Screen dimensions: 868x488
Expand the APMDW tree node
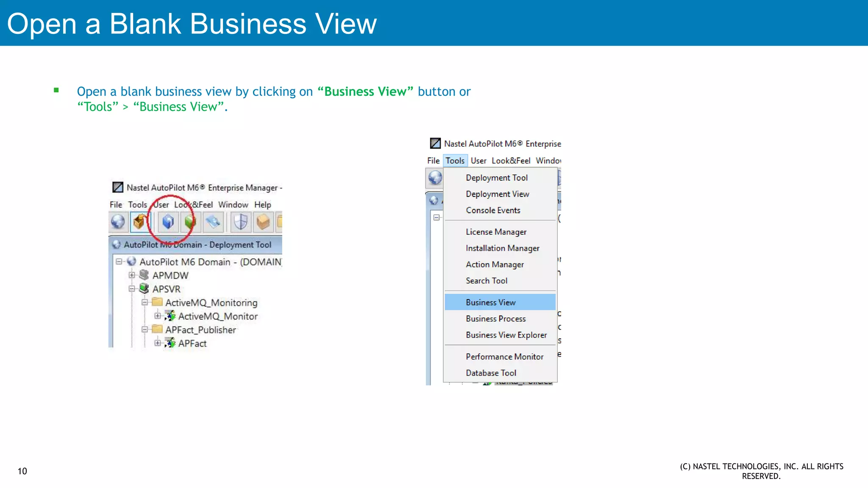[x=132, y=275]
